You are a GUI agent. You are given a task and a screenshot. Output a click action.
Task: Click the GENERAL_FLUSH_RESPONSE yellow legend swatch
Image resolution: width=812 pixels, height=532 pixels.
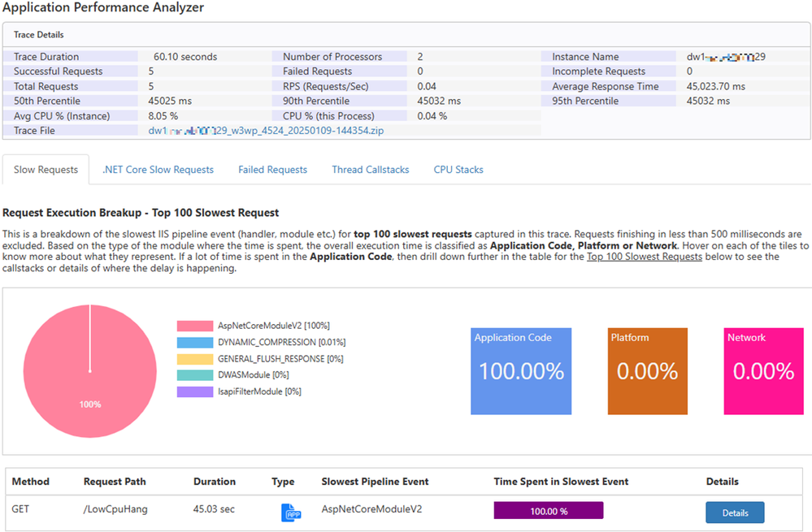[x=194, y=358]
